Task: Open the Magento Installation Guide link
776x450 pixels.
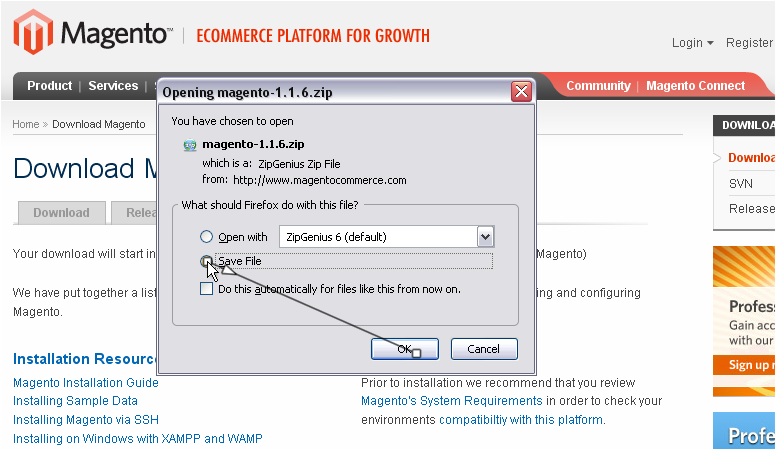Action: click(85, 383)
